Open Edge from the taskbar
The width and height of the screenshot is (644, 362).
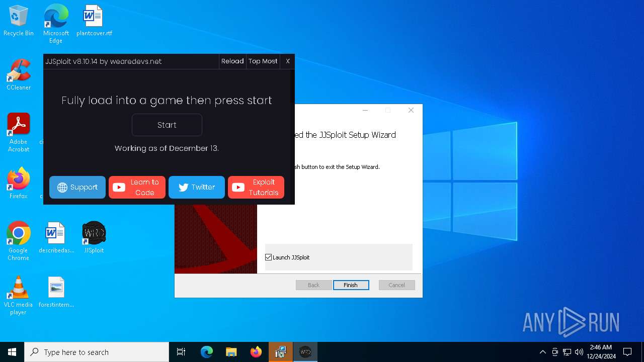coord(207,352)
